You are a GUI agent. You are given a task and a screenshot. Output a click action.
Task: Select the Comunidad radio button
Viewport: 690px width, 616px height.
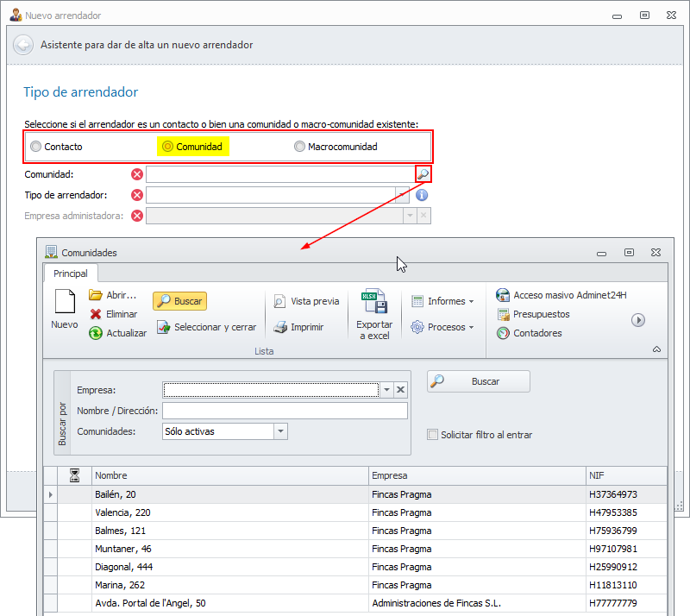167,147
